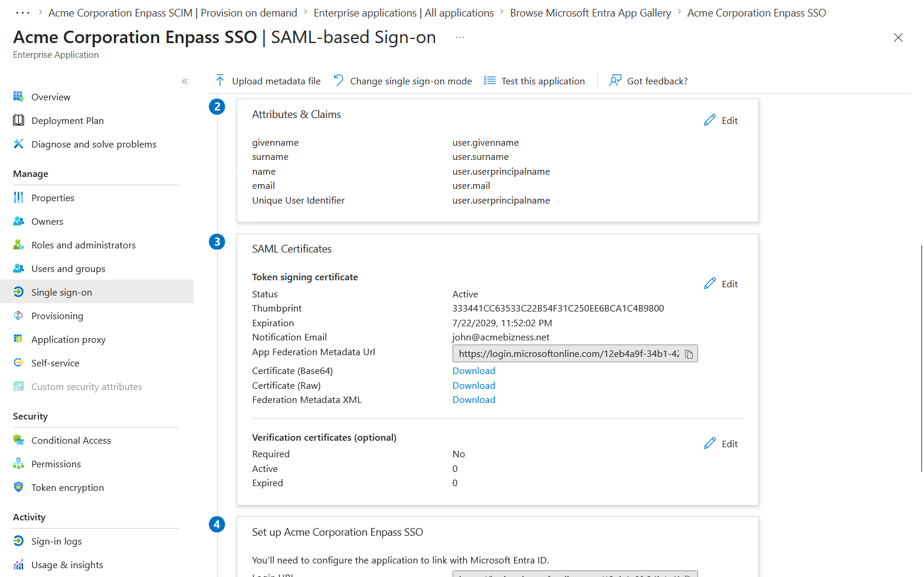This screenshot has height=577, width=924.
Task: Click the Upload metadata file arrow icon
Action: [x=220, y=80]
